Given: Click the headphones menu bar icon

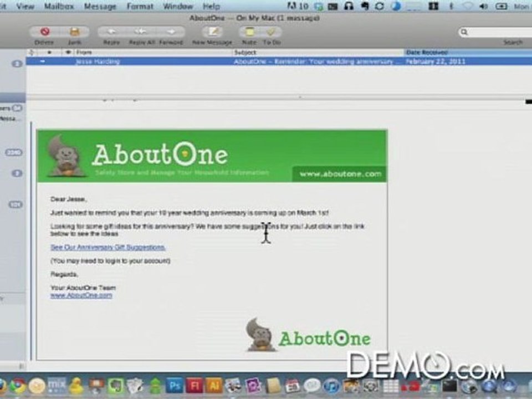Looking at the screenshot, I should 349,6.
